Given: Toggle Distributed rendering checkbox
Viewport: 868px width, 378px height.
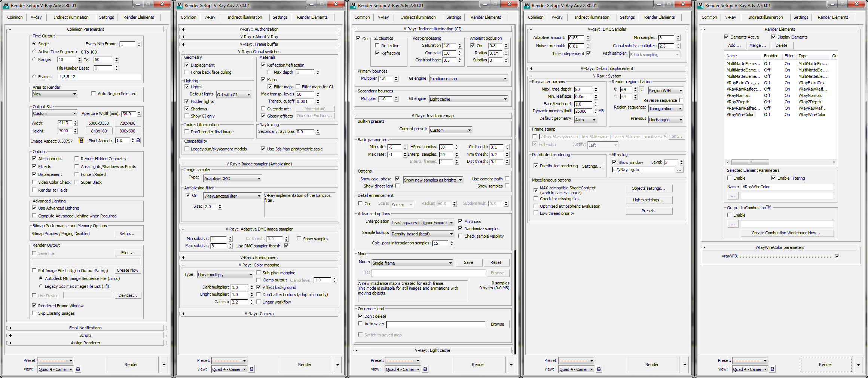Looking at the screenshot, I should 536,166.
